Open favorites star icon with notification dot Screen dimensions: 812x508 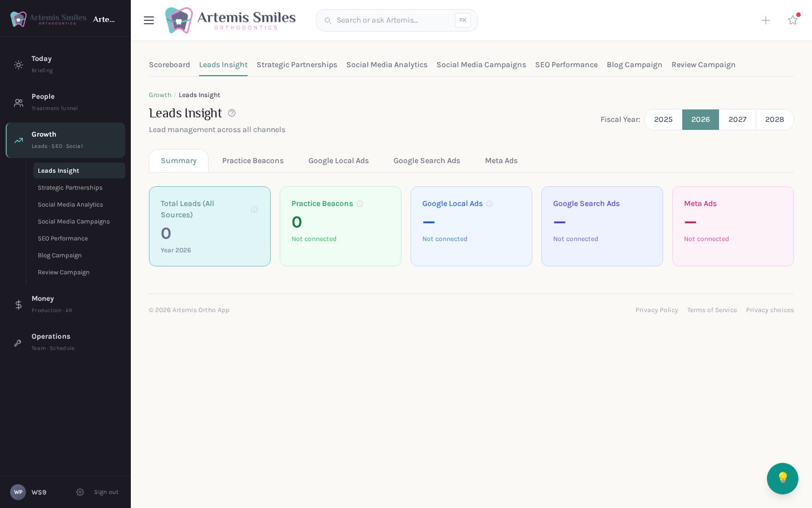793,20
